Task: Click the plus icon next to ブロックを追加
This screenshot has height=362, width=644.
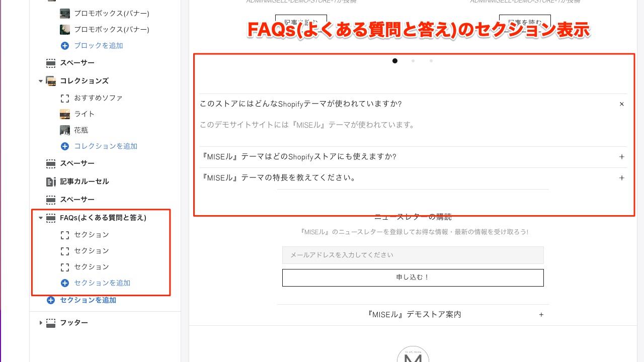Action: [65, 46]
